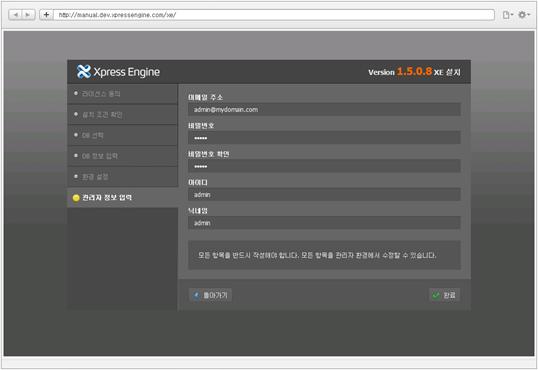This screenshot has height=370, width=538.
Task: Focus the manual.dev.xpressengine.com address bar
Action: pos(273,15)
